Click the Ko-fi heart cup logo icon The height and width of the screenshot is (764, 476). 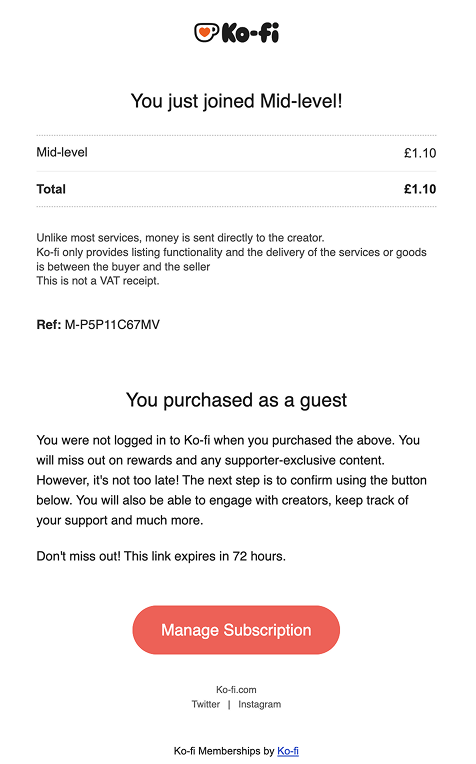207,33
